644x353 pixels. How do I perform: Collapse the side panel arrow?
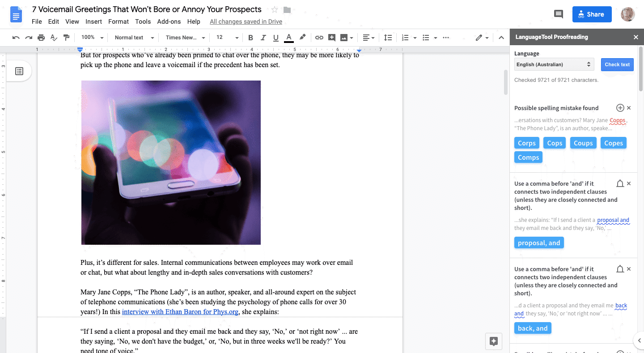point(639,340)
